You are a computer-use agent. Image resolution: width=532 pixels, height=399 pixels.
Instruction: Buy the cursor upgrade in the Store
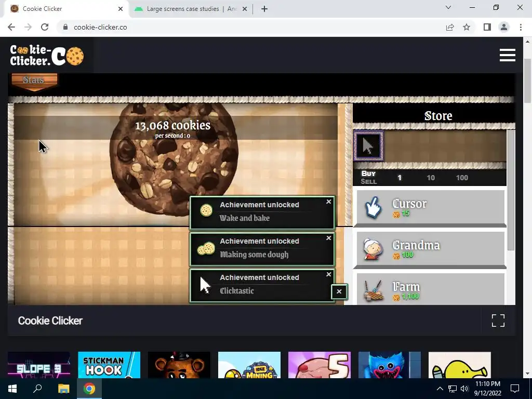click(368, 146)
